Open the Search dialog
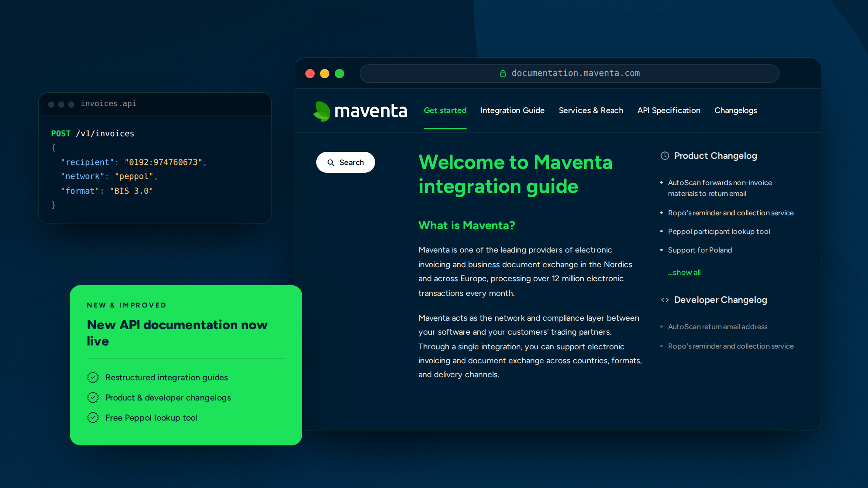The image size is (868, 488). (346, 162)
